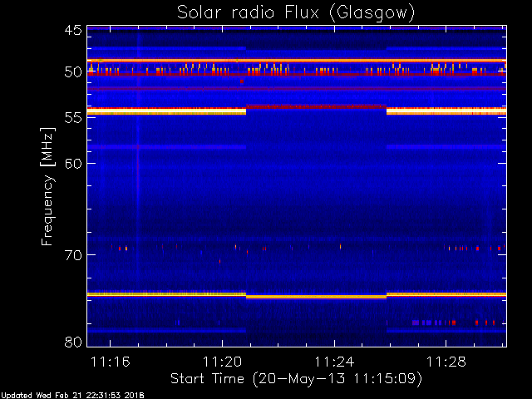
Task: Click the 80 frequency tick label
Action: tap(73, 342)
